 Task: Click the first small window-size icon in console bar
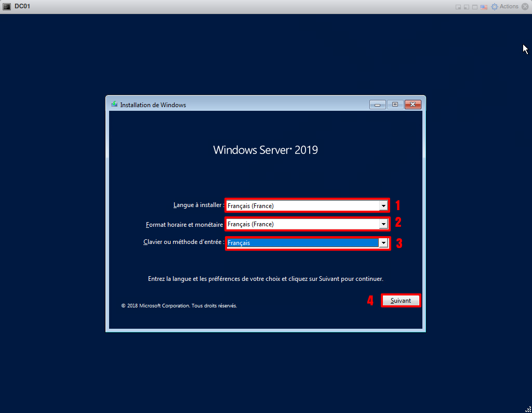pyautogui.click(x=458, y=7)
